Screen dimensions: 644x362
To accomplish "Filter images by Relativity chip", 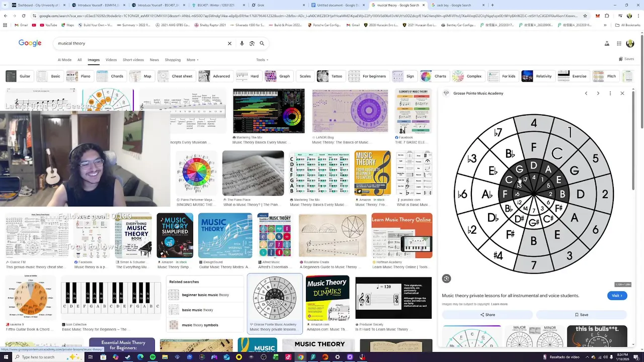I will click(x=537, y=76).
